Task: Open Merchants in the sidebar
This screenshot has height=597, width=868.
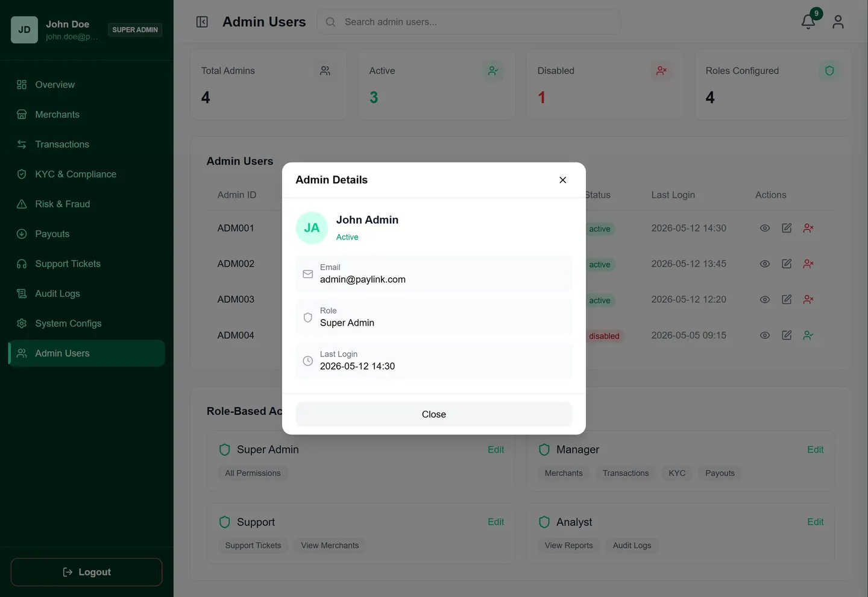Action: point(87,115)
